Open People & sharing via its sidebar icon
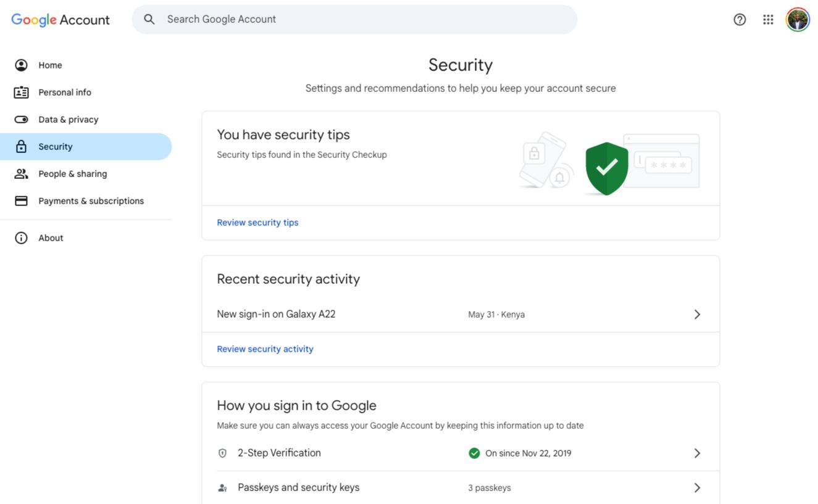 [x=21, y=173]
